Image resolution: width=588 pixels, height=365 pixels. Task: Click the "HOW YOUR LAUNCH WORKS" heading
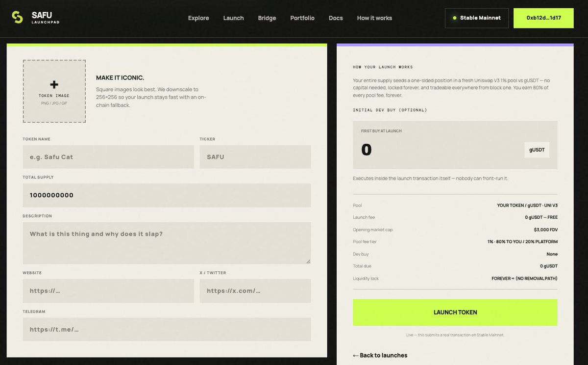(383, 67)
